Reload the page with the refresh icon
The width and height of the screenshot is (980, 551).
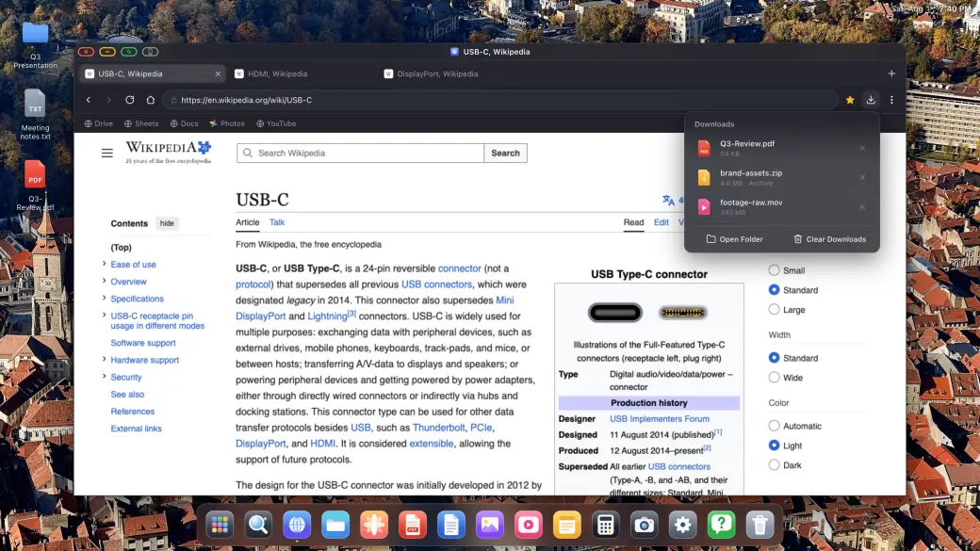129,100
